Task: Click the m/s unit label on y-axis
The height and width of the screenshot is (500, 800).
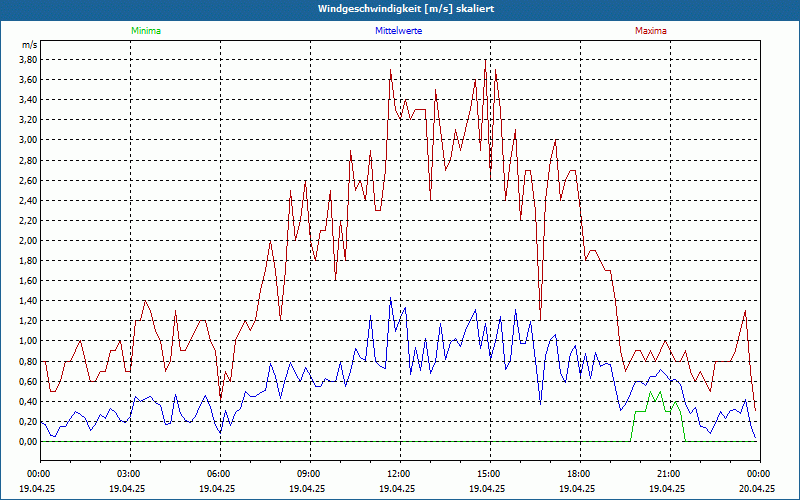Action: 29,45
